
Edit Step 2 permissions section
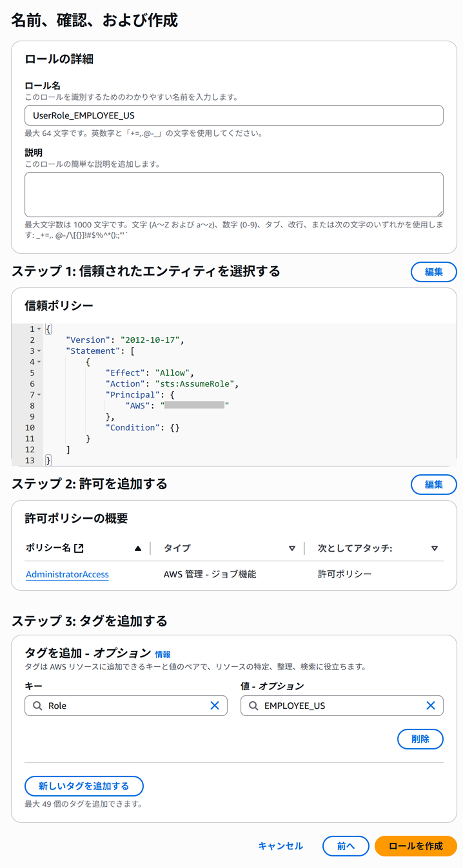click(433, 485)
